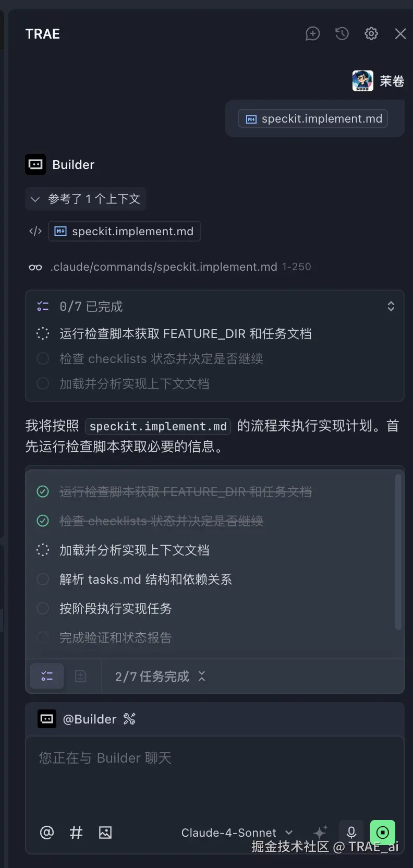
Task: Mention a file with the @ icon
Action: click(x=46, y=833)
